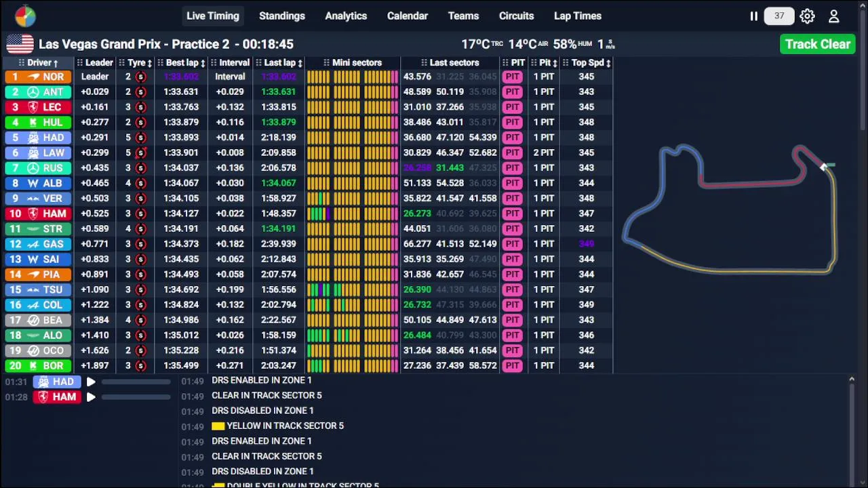Play the HAD team radio clip

[91, 382]
